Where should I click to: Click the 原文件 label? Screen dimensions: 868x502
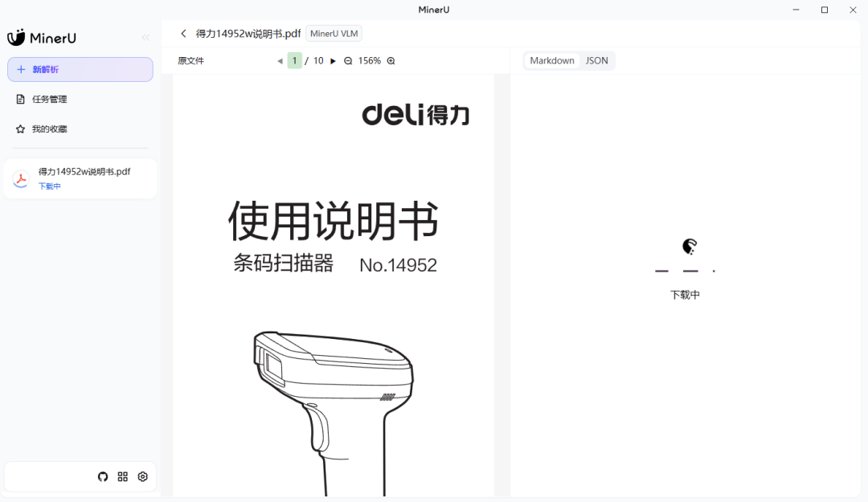tap(191, 61)
